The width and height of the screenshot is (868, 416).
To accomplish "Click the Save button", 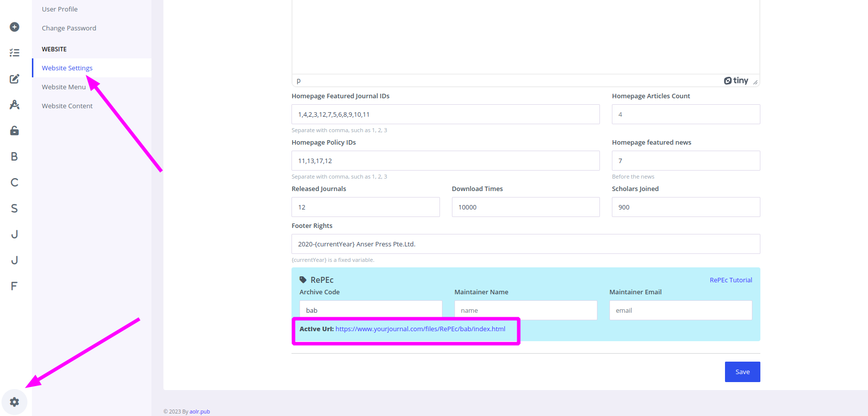I will tap(742, 372).
